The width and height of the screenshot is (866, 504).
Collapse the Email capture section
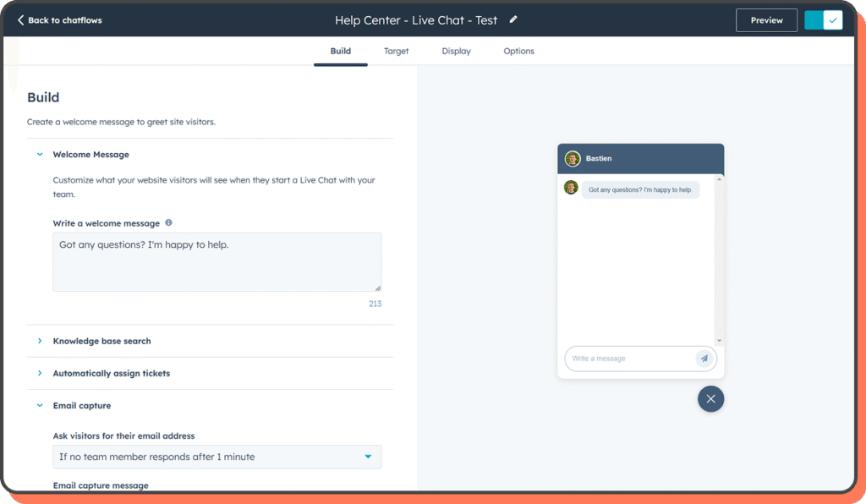40,406
